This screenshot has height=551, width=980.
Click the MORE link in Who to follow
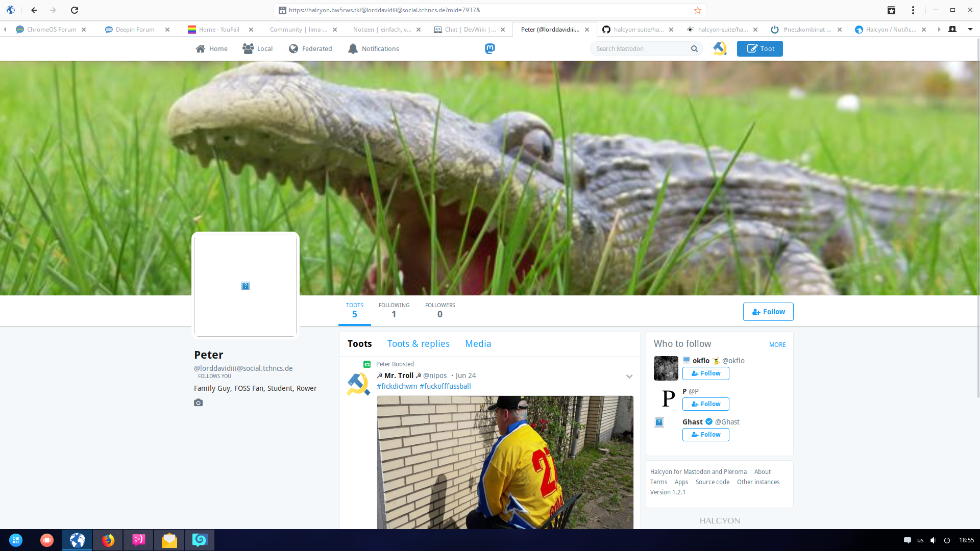coord(777,345)
